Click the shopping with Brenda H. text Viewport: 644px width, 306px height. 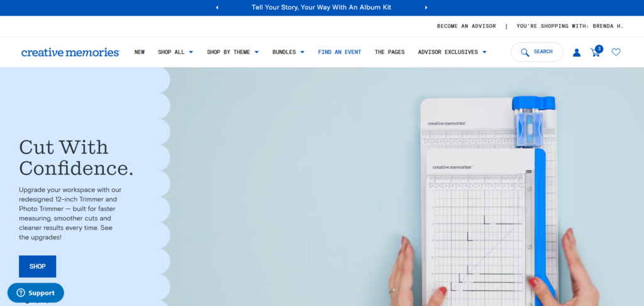point(570,26)
